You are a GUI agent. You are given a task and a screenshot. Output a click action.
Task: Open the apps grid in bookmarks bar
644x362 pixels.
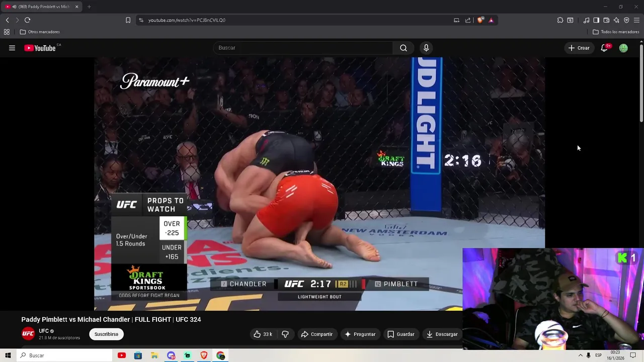click(x=7, y=32)
